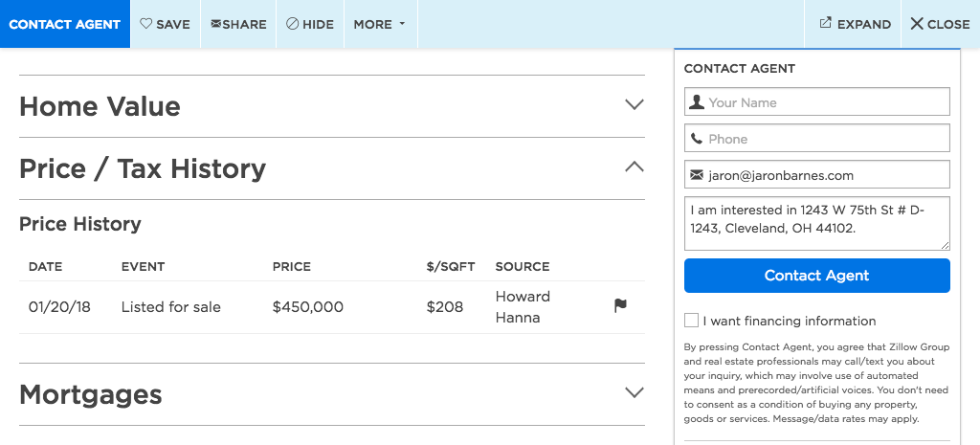Collapse the Price / Tax History section
Viewport: 980px width, 445px height.
click(x=634, y=167)
